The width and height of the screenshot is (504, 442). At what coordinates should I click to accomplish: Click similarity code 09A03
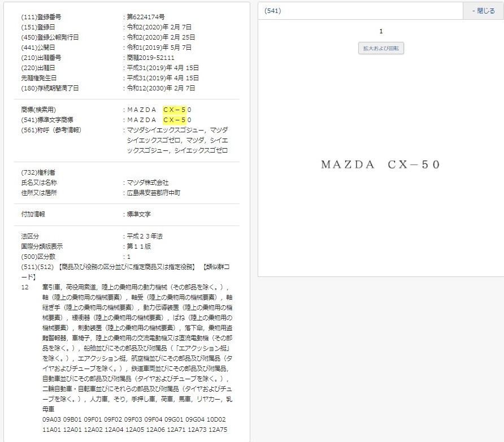52,419
